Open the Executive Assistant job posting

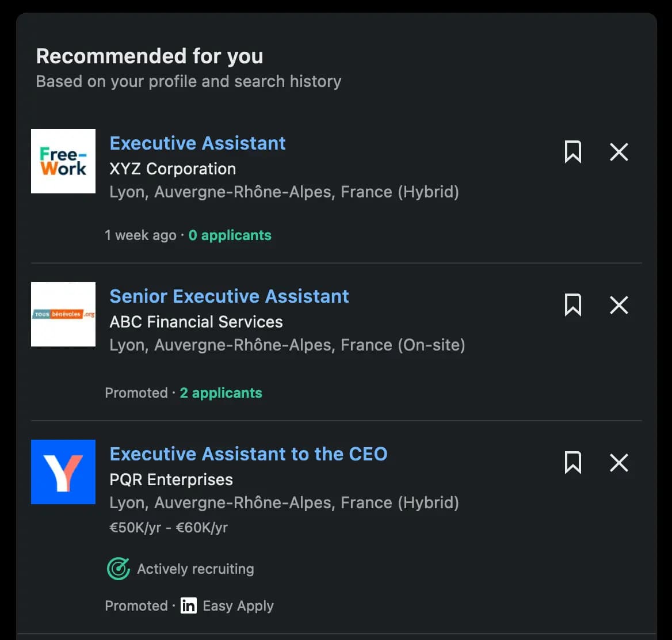tap(197, 143)
